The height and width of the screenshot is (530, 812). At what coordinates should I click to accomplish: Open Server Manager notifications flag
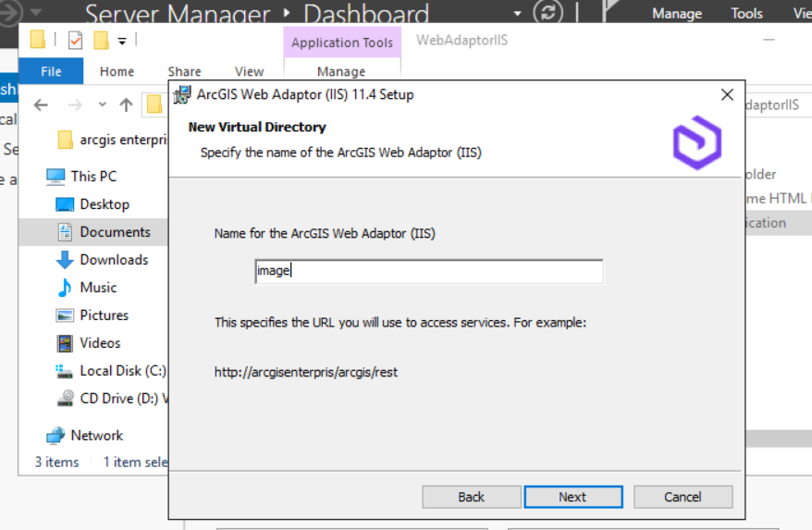pos(610,10)
